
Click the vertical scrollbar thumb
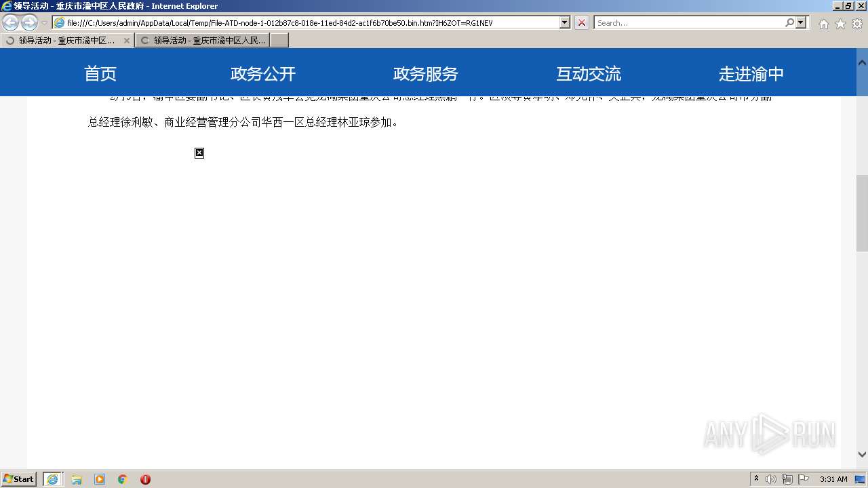862,213
